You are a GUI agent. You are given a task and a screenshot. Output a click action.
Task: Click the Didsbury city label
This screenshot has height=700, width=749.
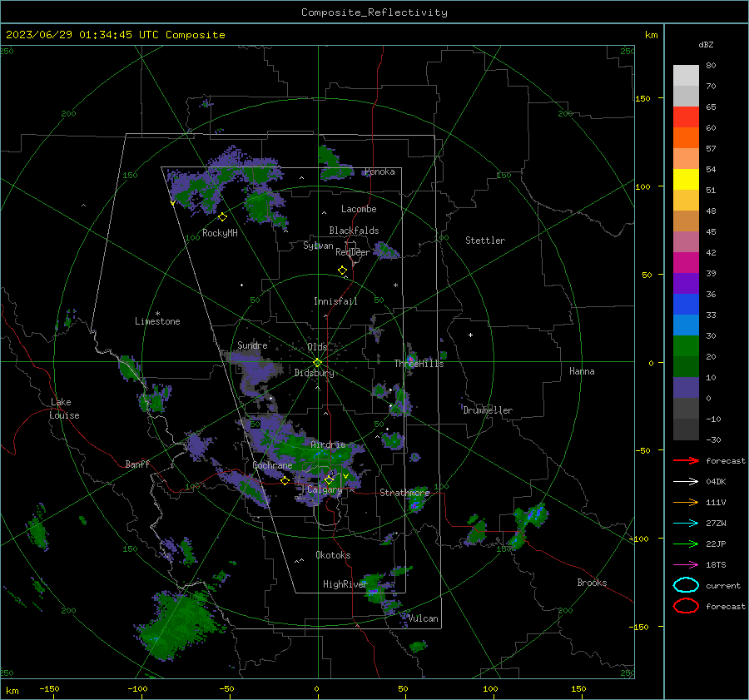314,373
